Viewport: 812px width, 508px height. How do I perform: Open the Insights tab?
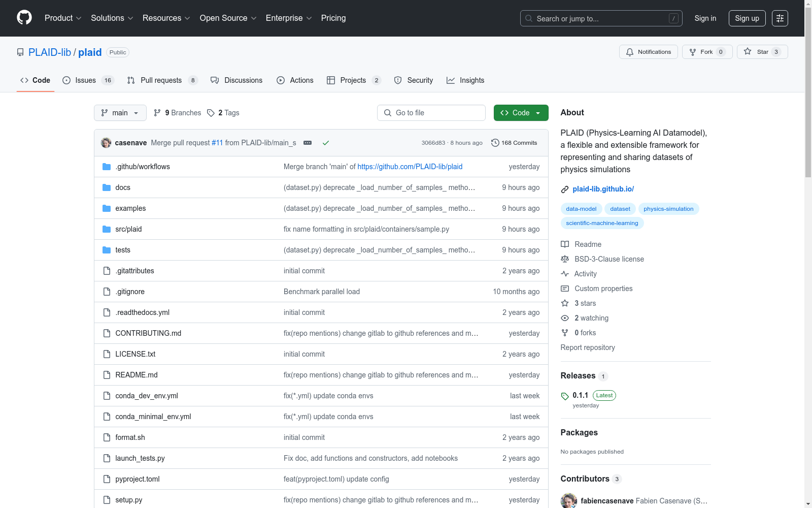465,80
